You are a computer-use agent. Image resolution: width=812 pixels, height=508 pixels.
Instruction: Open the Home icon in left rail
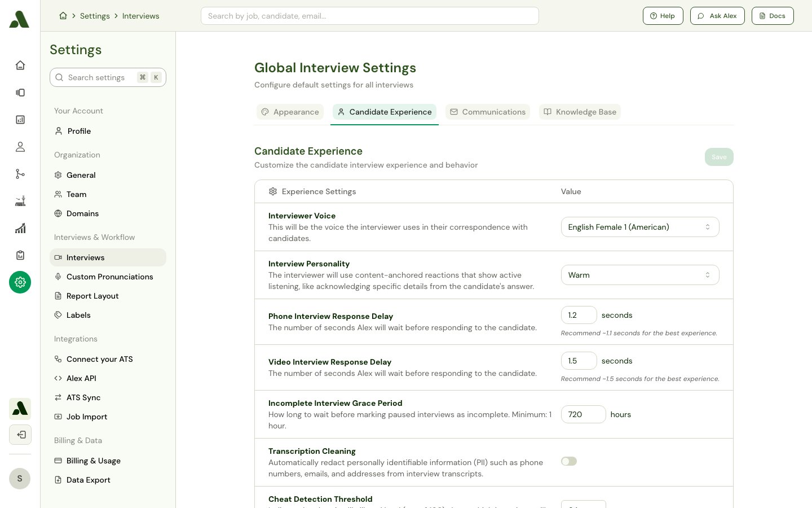20,65
